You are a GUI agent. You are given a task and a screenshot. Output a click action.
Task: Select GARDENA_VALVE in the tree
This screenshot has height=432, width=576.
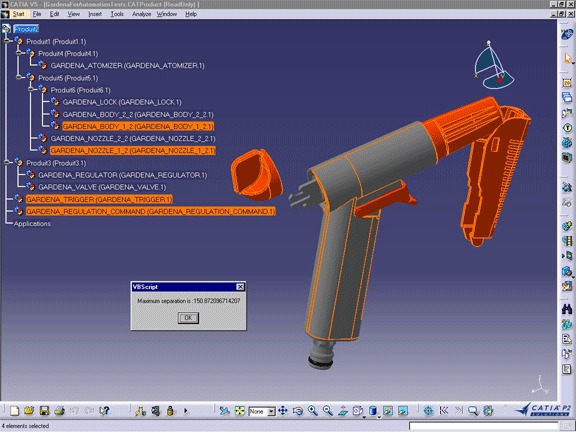click(x=102, y=187)
